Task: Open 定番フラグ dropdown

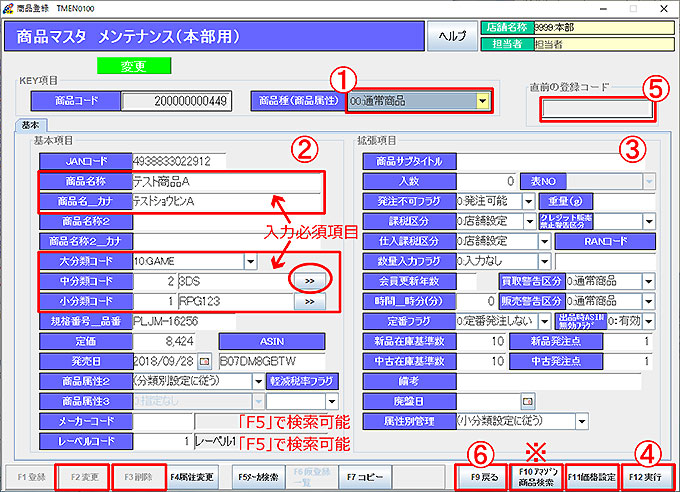Action: click(x=545, y=321)
